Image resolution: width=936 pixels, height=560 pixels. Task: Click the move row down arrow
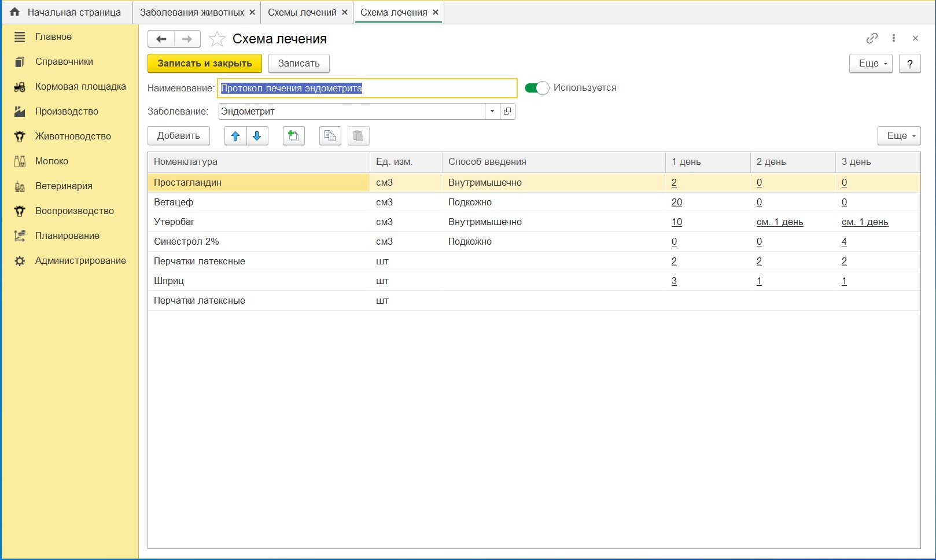257,136
